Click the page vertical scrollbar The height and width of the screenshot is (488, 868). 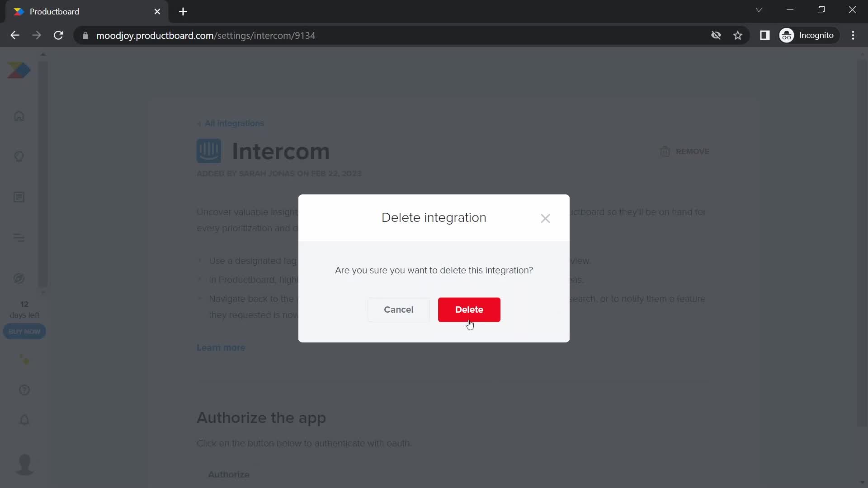click(862, 244)
